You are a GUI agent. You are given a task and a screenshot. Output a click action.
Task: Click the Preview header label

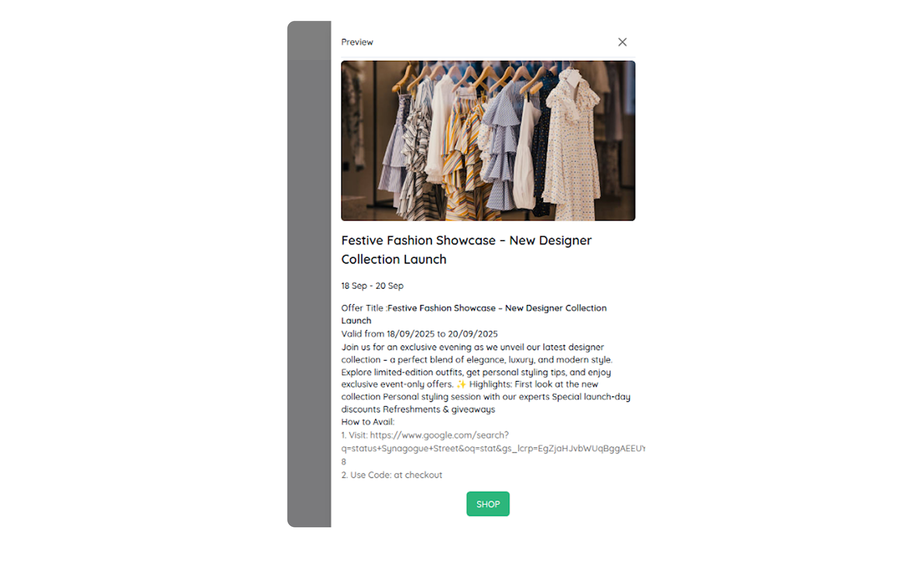pyautogui.click(x=357, y=42)
